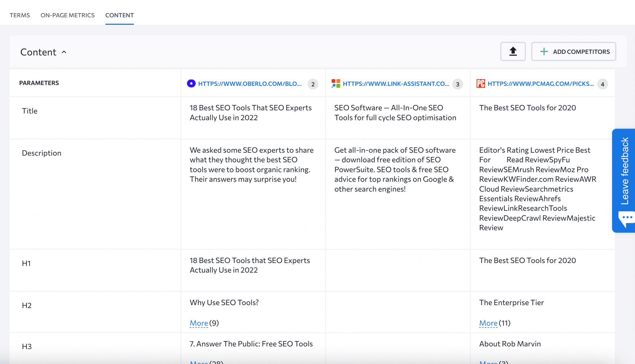Screen dimensions: 635x364
Task: Click the PCMag favicon icon
Action: click(480, 84)
